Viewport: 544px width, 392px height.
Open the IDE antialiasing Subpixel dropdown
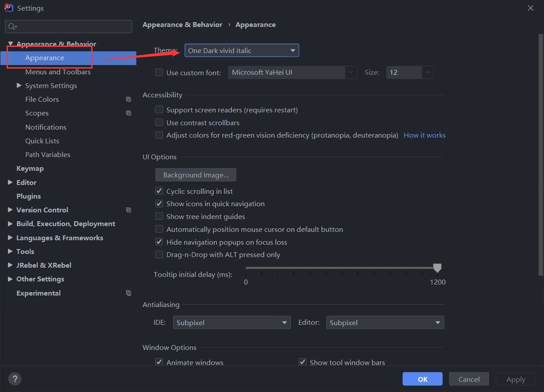pos(232,323)
